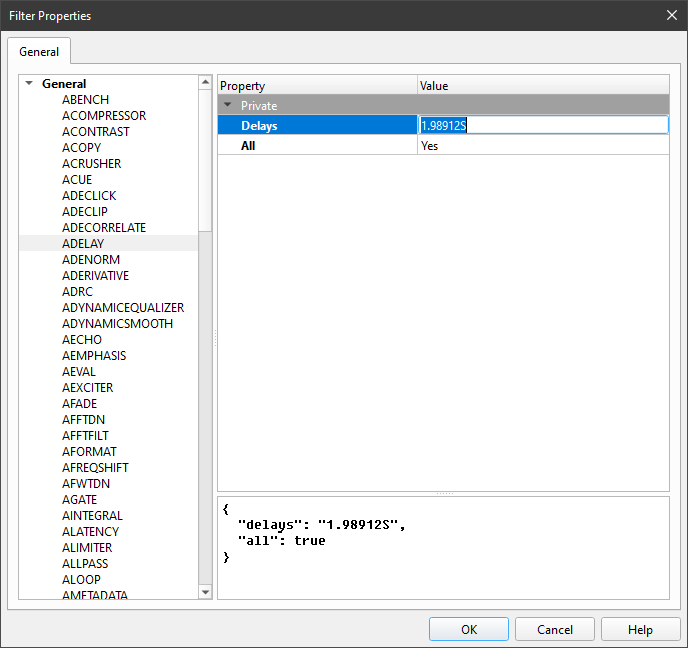Viewport: 688px width, 648px height.
Task: Toggle the All property Yes value
Action: [542, 146]
